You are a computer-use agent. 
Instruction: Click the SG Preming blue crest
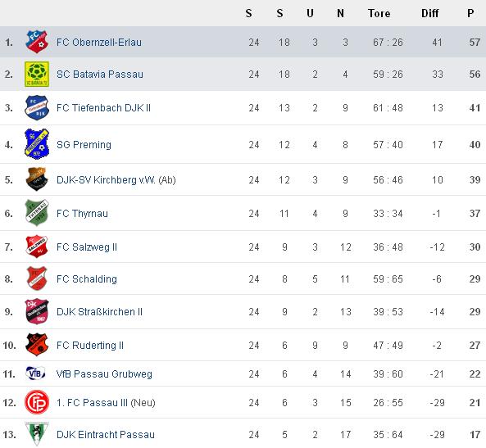point(37,144)
